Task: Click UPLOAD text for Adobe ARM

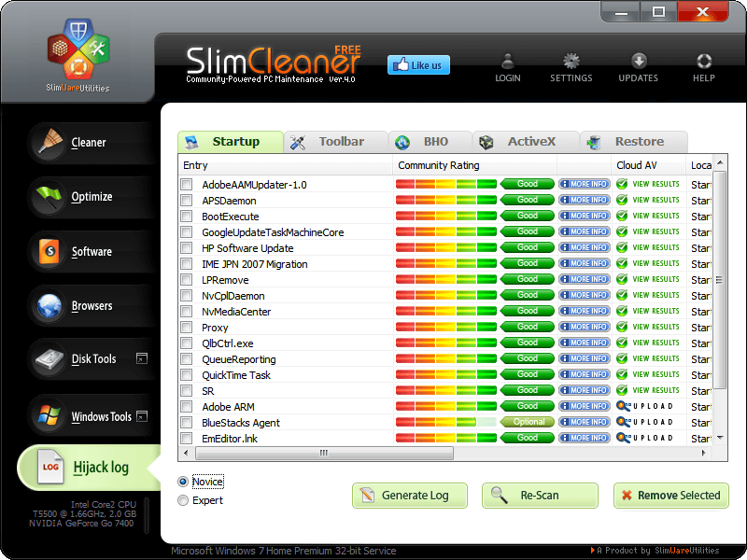Action: pos(653,406)
